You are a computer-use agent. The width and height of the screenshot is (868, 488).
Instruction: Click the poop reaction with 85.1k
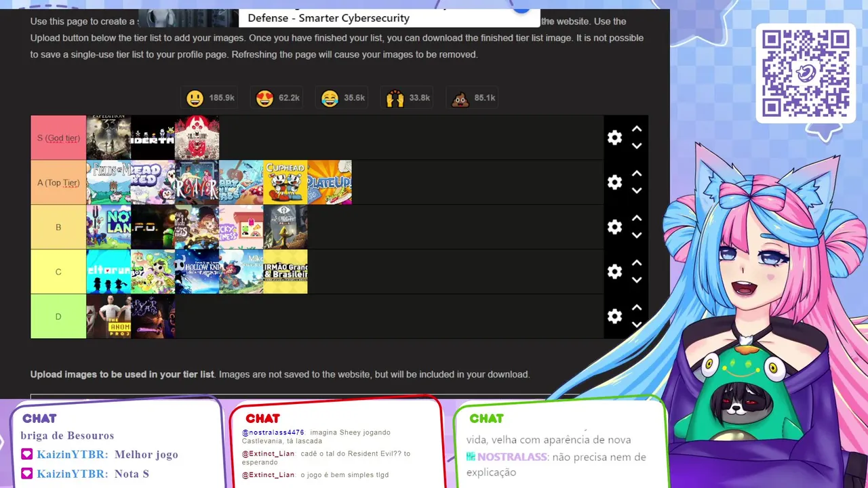click(473, 98)
